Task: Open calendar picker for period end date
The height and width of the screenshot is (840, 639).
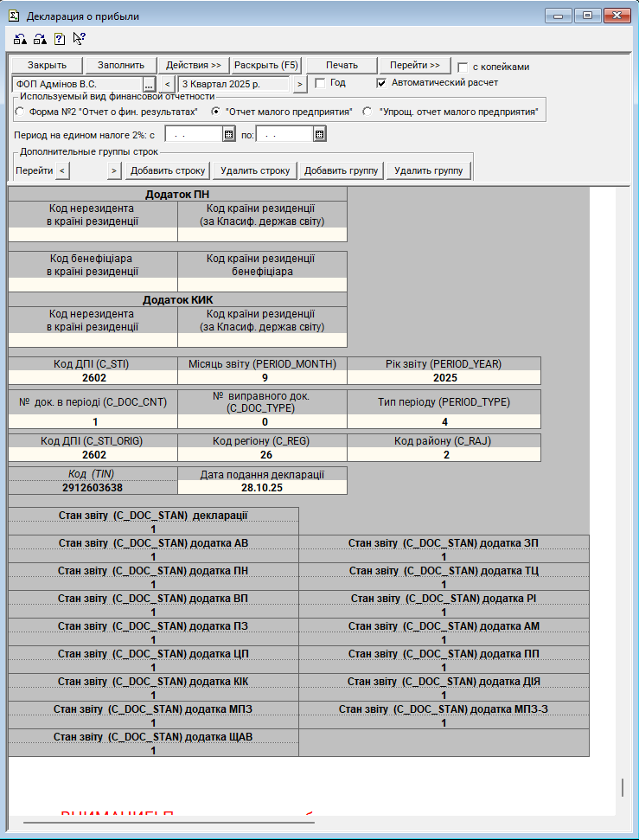Action: click(319, 134)
